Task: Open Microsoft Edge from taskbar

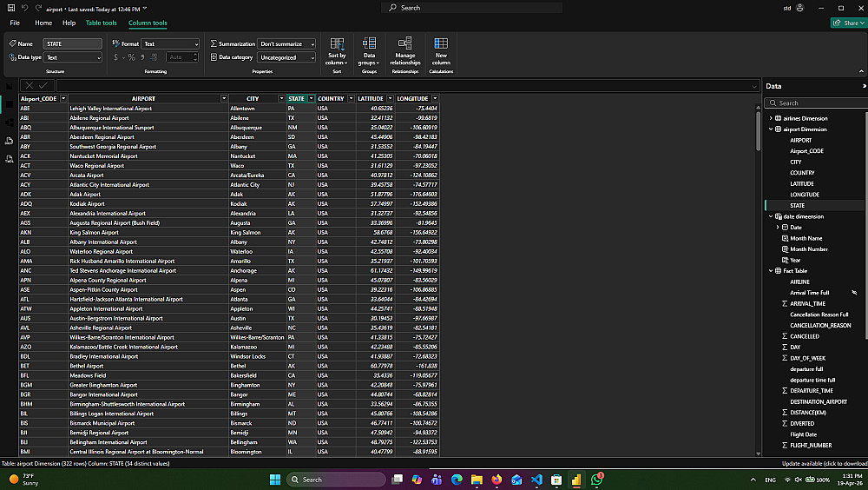Action: click(457, 480)
